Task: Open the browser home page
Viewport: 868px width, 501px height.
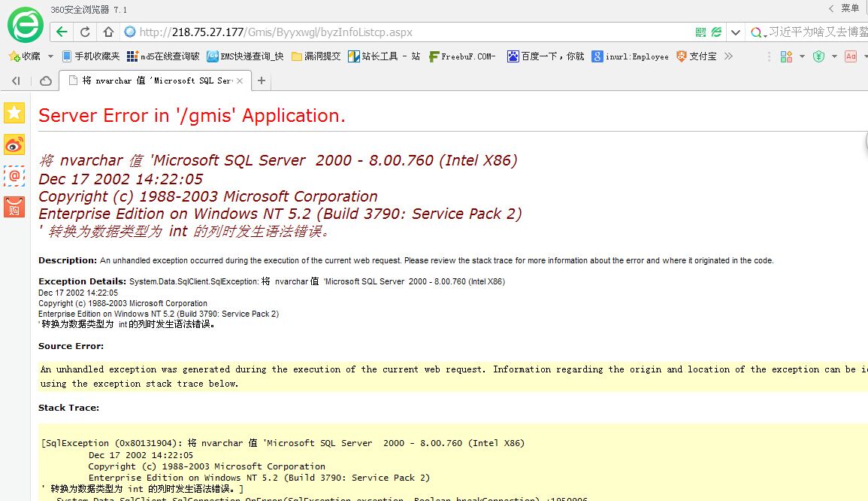Action: pyautogui.click(x=108, y=32)
